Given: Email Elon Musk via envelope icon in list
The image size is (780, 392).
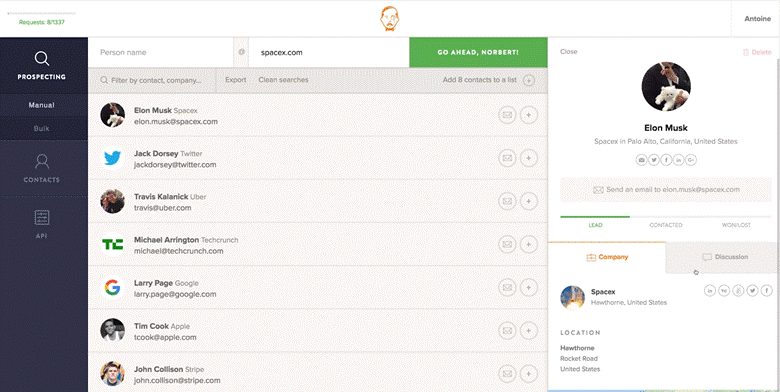Looking at the screenshot, I should pos(507,115).
